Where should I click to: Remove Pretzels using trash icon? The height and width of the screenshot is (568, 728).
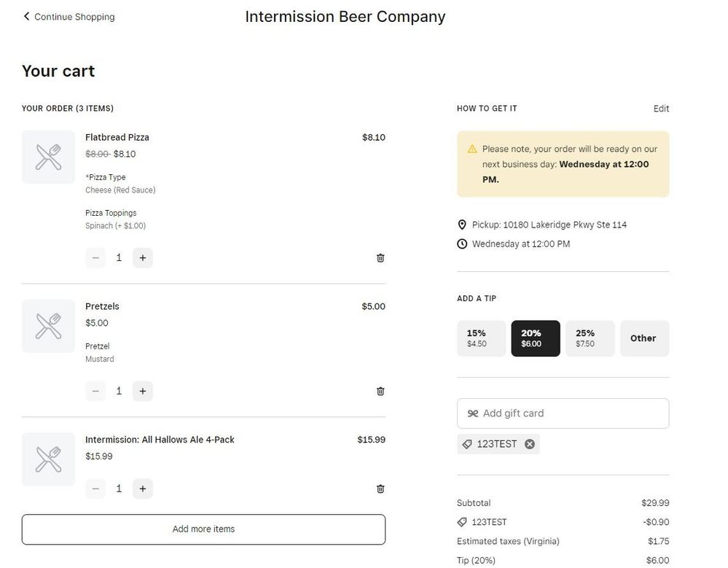tap(380, 392)
